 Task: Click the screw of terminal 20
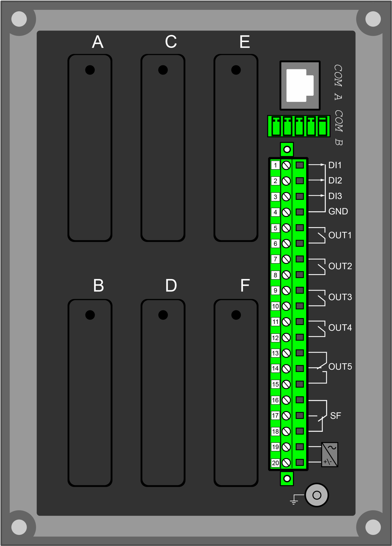click(286, 463)
